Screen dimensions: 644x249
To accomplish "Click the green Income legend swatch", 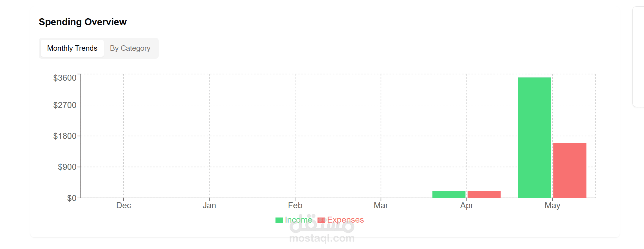I will tap(279, 220).
